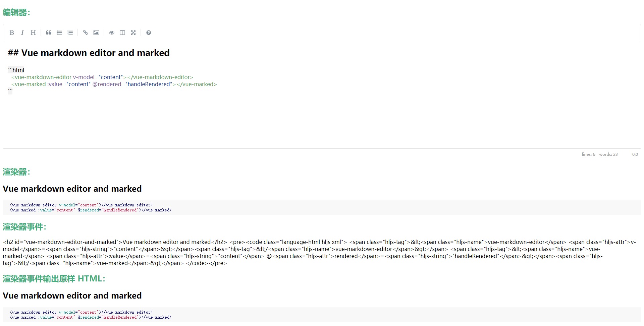Click the first rendered 'Vue markdown editor and marked' heading

pyautogui.click(x=72, y=189)
